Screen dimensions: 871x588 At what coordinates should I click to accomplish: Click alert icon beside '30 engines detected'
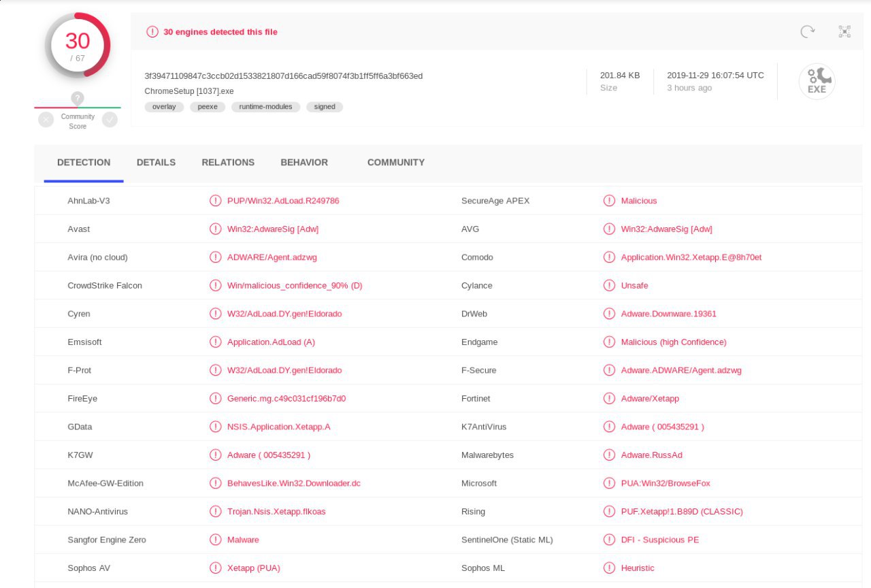click(152, 32)
